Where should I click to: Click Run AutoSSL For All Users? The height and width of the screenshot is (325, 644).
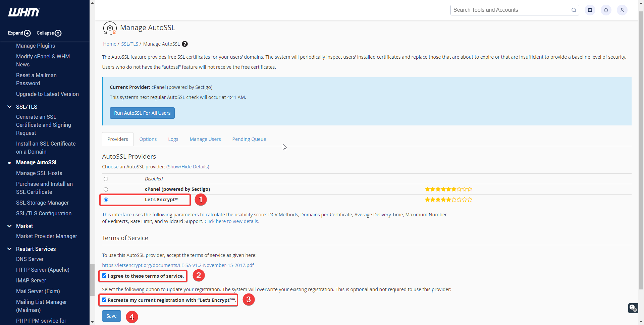pyautogui.click(x=142, y=113)
